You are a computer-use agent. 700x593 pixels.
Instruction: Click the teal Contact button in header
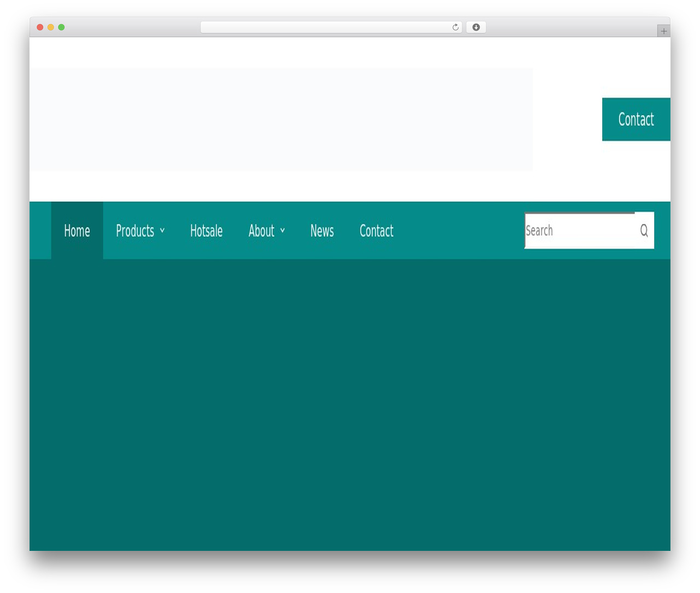click(x=636, y=119)
